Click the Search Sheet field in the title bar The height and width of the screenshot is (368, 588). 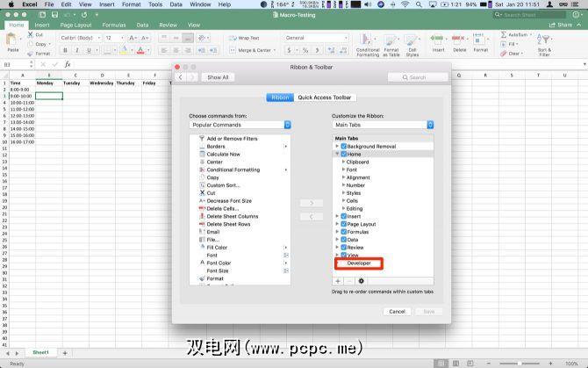529,15
